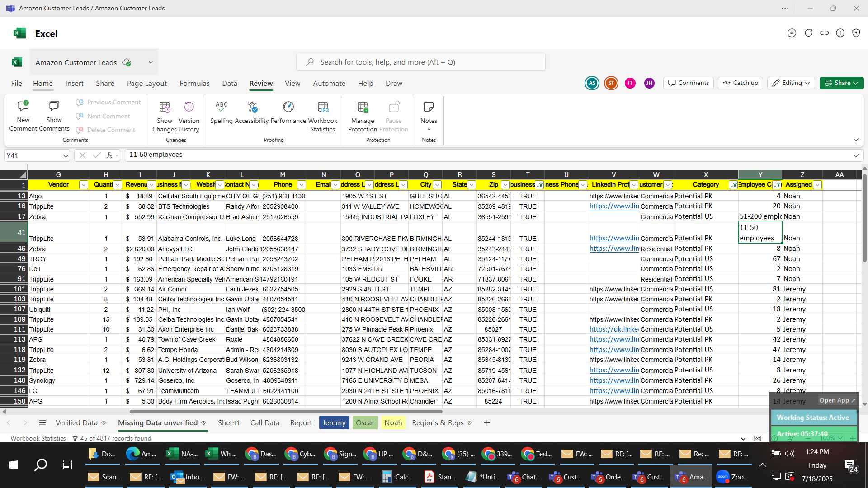The height and width of the screenshot is (488, 868).
Task: Open LinkedIn link in TROY's neighbor row 46
Action: [x=613, y=249]
